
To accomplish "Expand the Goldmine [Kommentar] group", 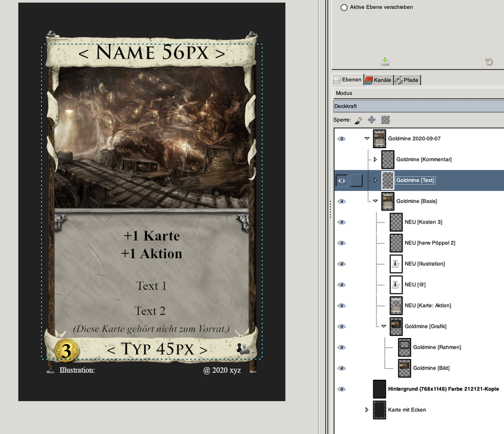I will point(375,159).
